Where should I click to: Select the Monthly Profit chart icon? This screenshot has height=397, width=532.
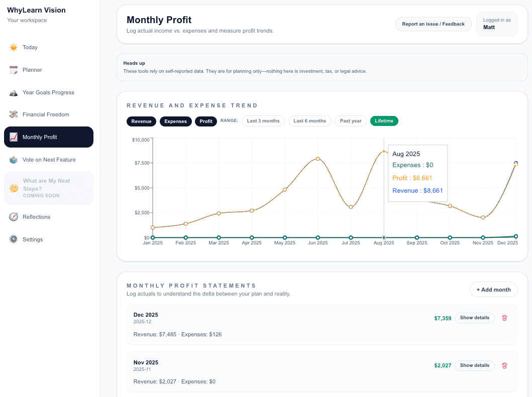pyautogui.click(x=14, y=137)
